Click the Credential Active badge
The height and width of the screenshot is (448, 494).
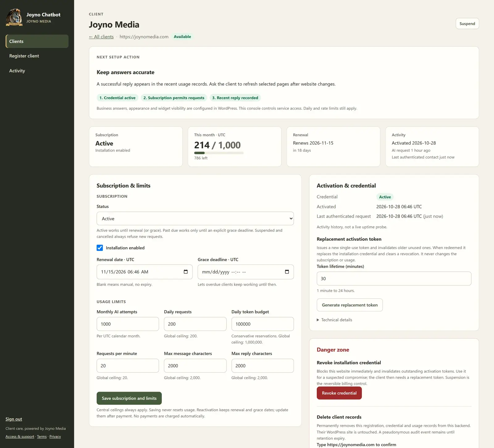tap(385, 197)
